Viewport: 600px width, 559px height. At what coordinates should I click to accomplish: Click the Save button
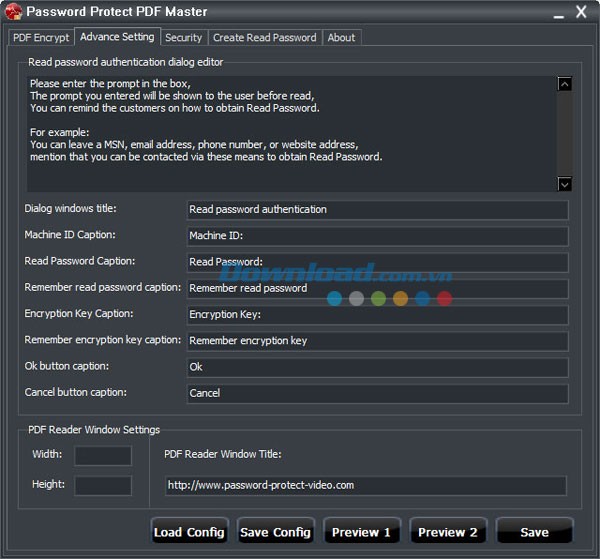click(x=535, y=531)
